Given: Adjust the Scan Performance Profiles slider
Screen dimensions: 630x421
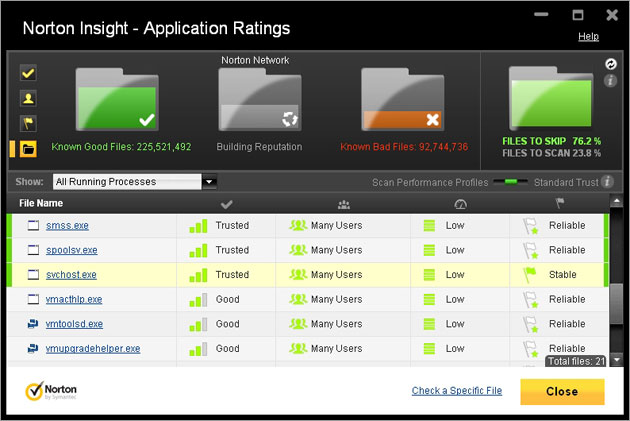Looking at the screenshot, I should click(x=511, y=182).
